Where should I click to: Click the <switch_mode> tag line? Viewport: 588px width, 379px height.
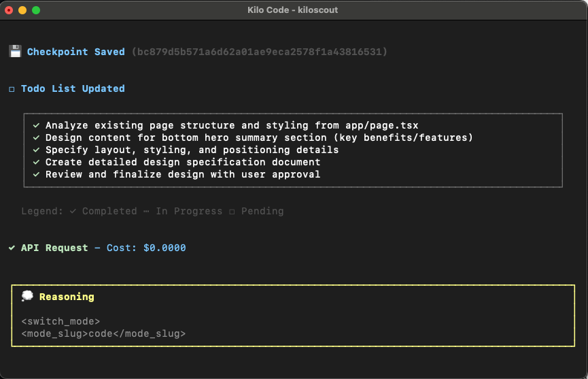pyautogui.click(x=60, y=322)
